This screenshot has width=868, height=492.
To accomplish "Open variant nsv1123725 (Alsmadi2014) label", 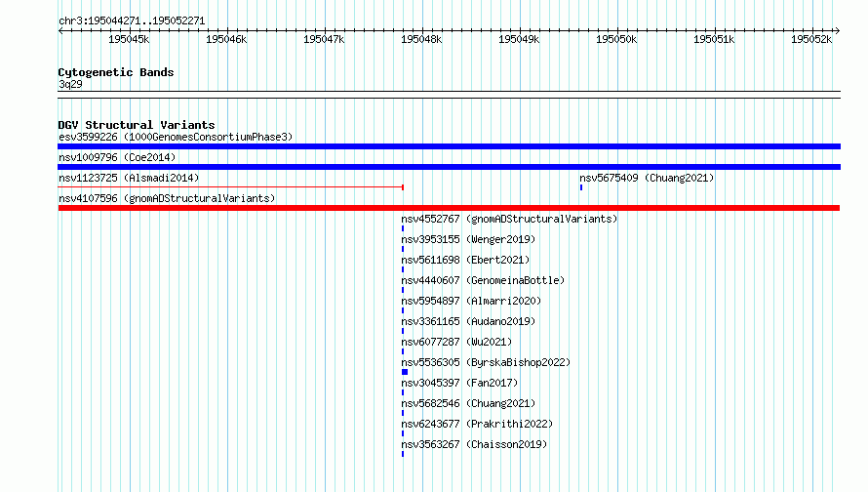I will (129, 178).
